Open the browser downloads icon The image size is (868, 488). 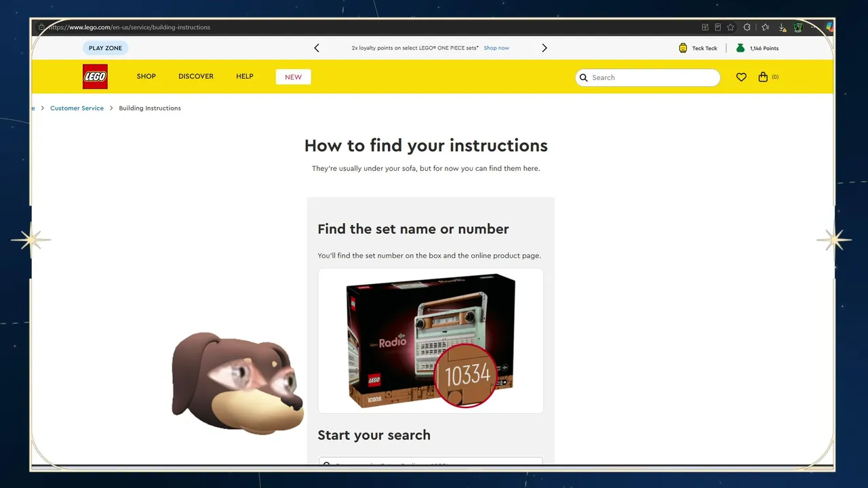click(x=782, y=28)
